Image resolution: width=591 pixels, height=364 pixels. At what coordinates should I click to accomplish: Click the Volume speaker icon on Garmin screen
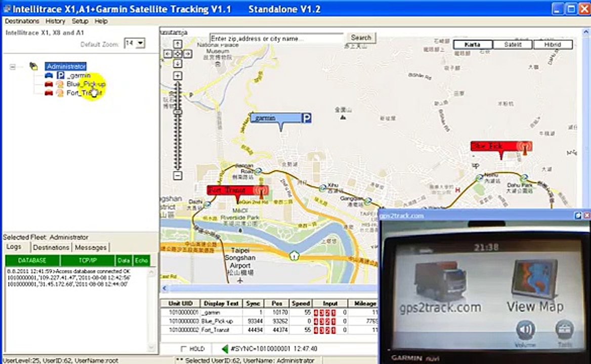pos(525,329)
